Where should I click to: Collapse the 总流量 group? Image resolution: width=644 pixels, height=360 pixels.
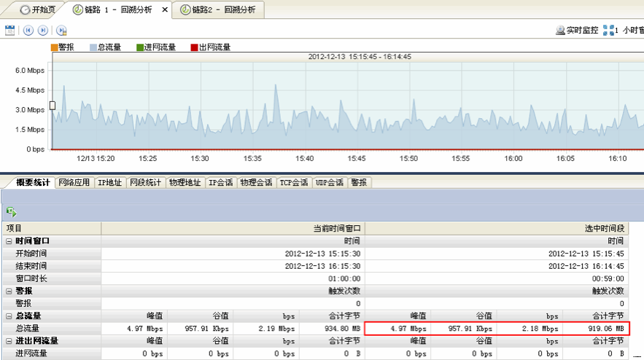[x=9, y=316]
